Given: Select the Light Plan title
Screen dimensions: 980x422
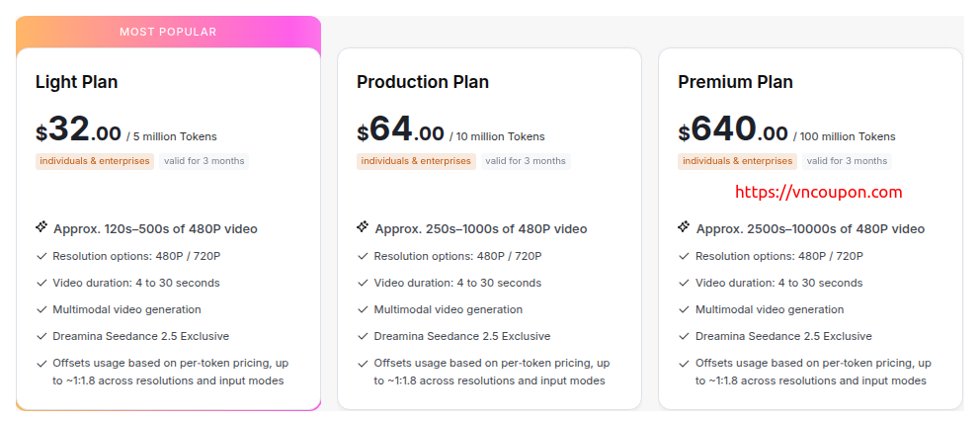Looking at the screenshot, I should [76, 82].
